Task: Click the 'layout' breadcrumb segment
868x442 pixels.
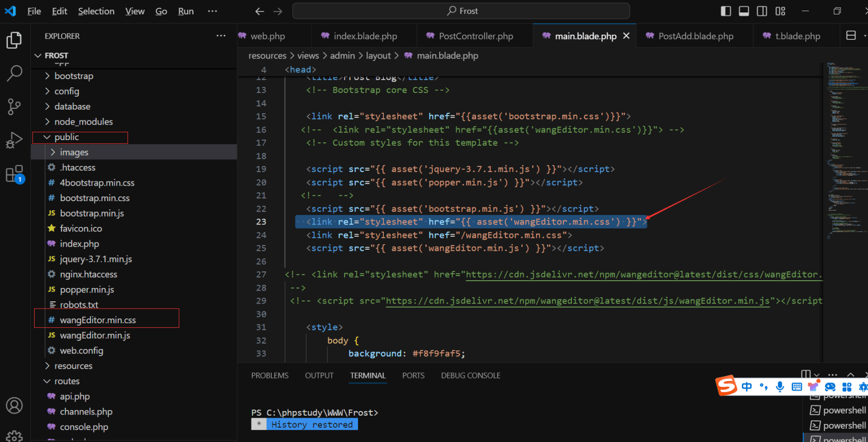Action: [x=378, y=55]
